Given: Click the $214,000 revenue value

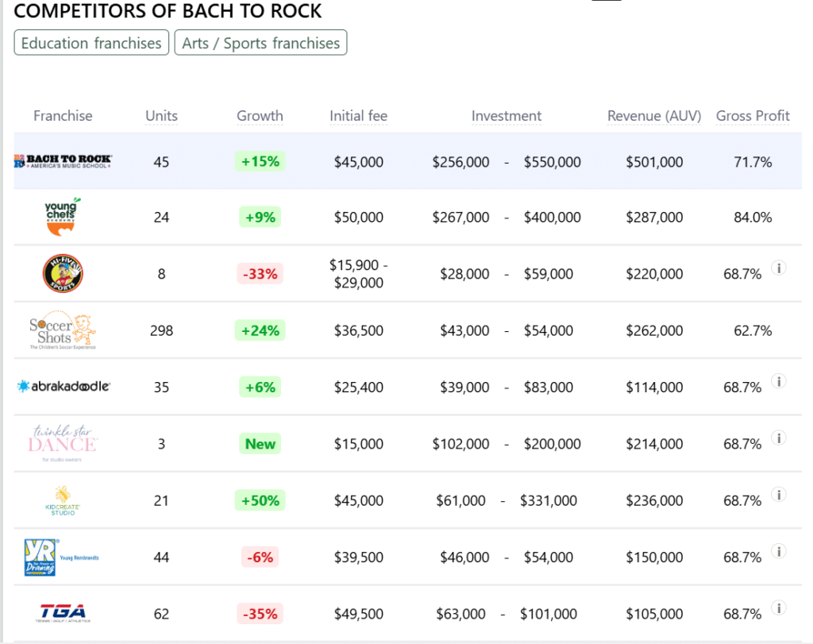Looking at the screenshot, I should point(654,444).
